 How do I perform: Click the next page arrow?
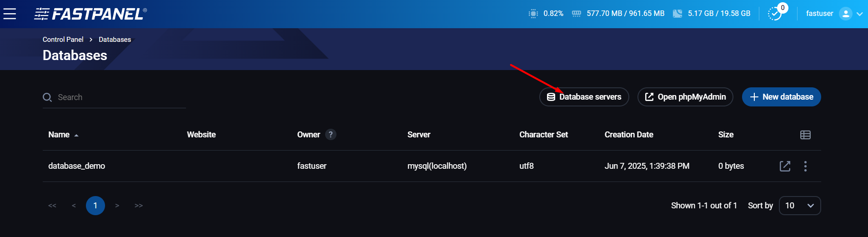117,206
